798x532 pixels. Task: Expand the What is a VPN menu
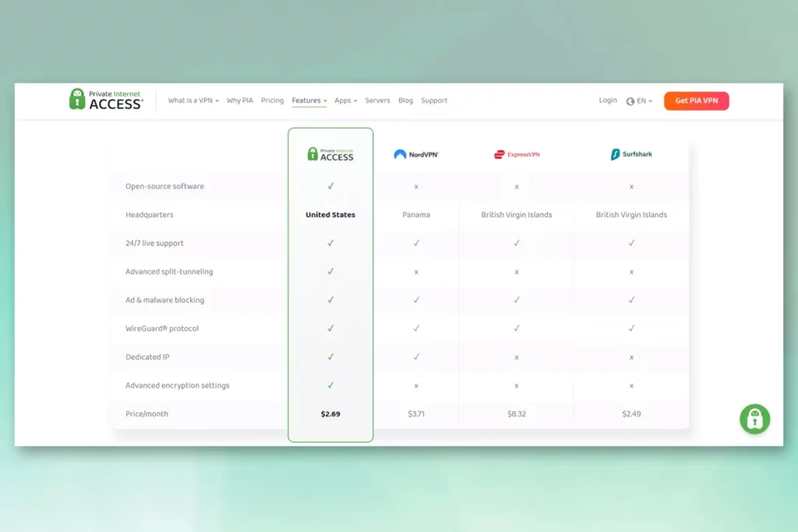coord(193,100)
